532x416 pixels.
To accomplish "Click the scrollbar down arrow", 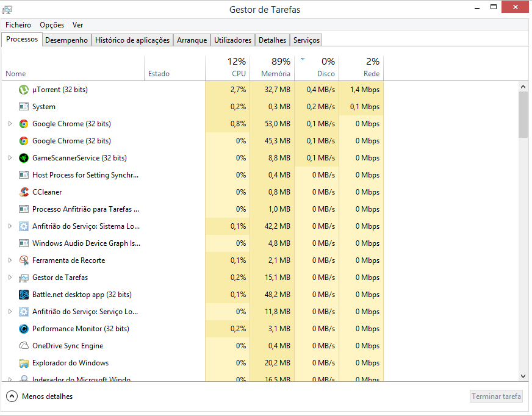I will (x=523, y=376).
